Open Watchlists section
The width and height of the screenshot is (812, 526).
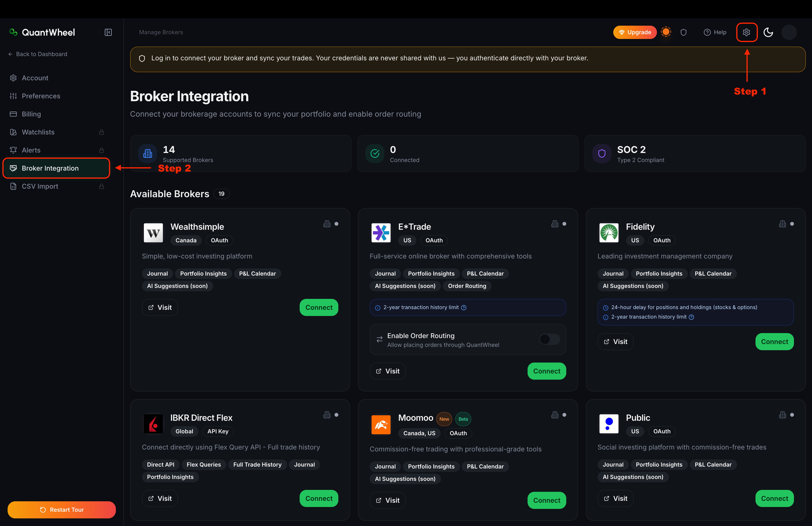(57, 132)
